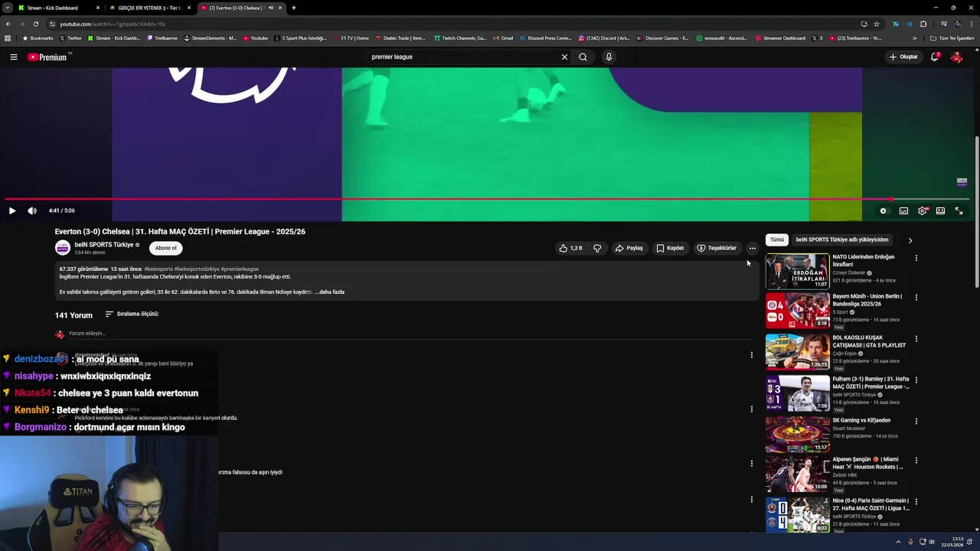Start voice search with microphone
The width and height of the screenshot is (980, 551).
pyautogui.click(x=609, y=57)
